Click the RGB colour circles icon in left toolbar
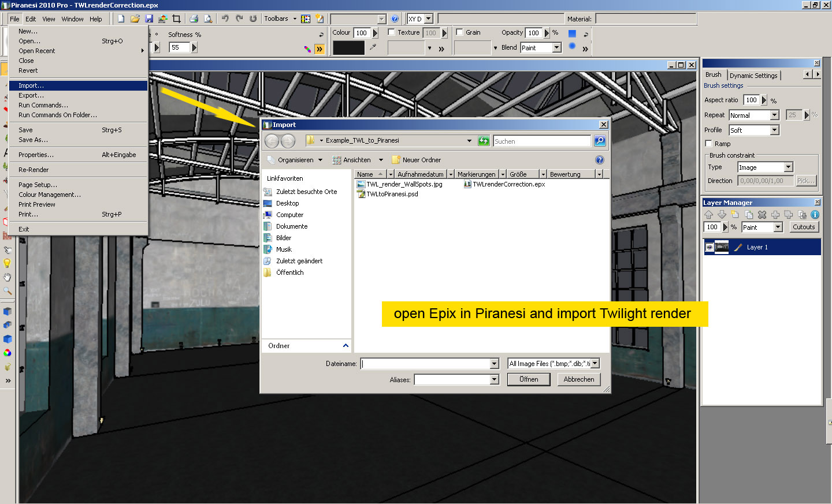 point(7,353)
